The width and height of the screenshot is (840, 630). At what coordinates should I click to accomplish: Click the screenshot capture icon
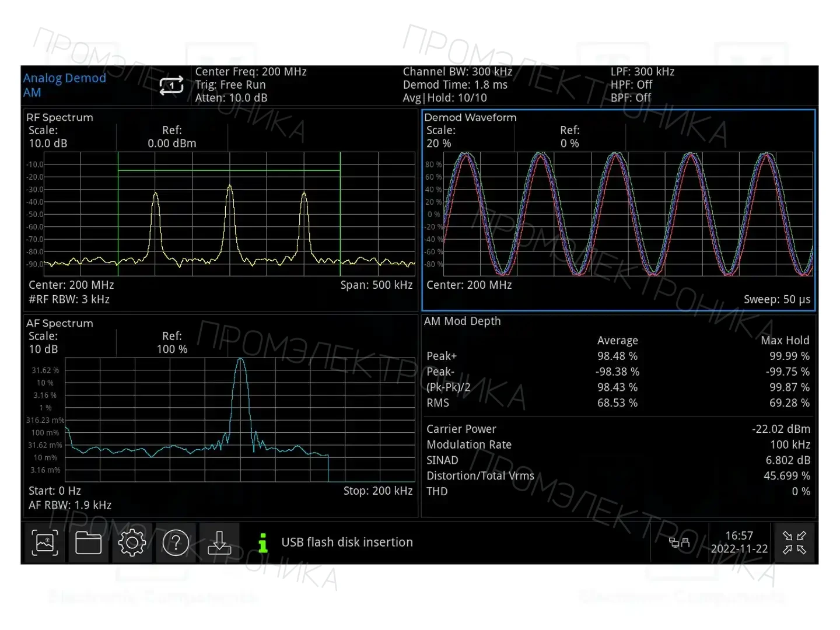45,542
